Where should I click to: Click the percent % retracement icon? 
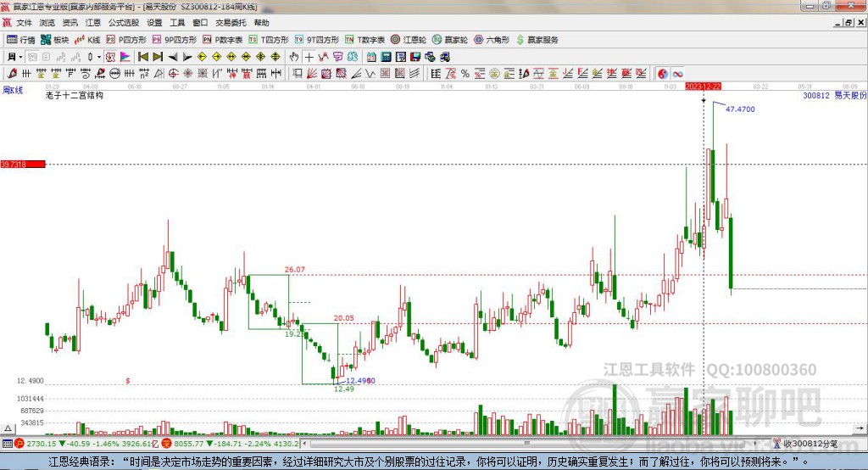click(465, 73)
